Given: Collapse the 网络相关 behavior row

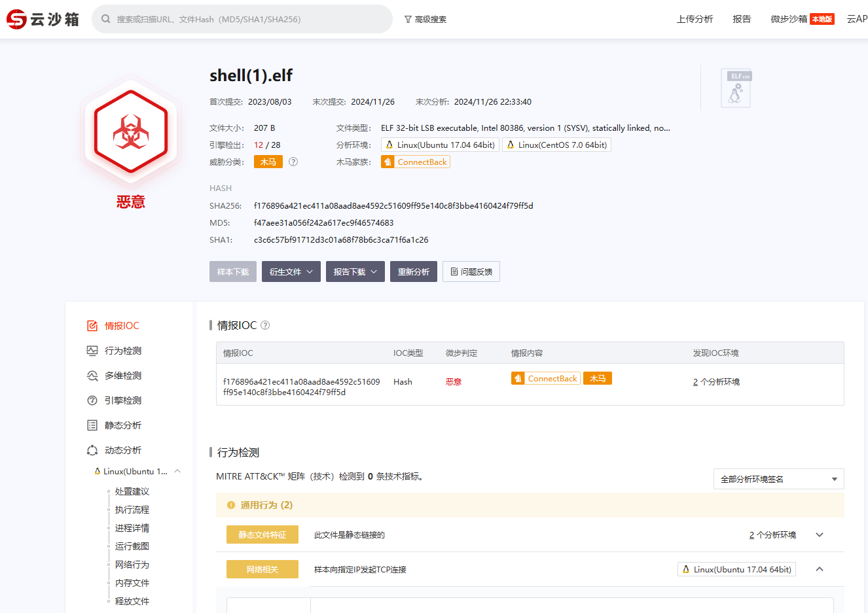Looking at the screenshot, I should coord(819,569).
